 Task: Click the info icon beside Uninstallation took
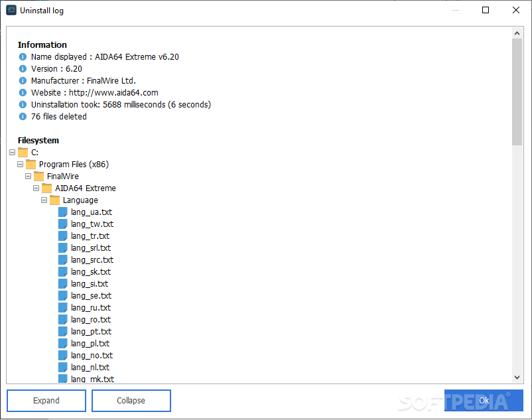(x=23, y=104)
